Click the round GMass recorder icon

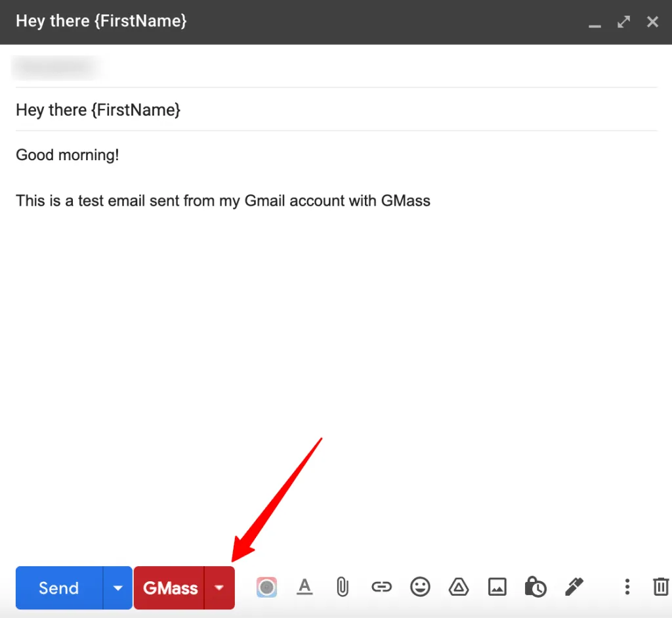pyautogui.click(x=266, y=587)
